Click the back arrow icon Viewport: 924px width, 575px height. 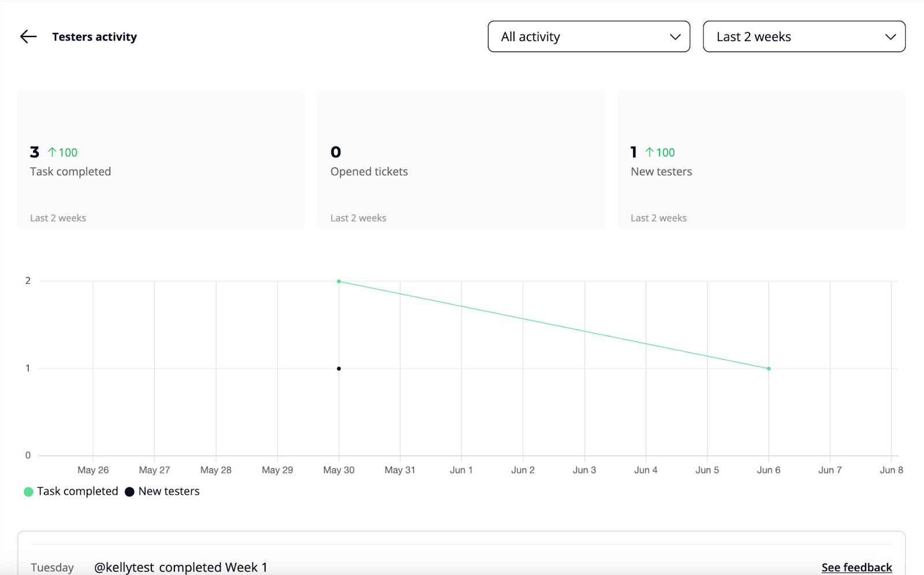[28, 37]
